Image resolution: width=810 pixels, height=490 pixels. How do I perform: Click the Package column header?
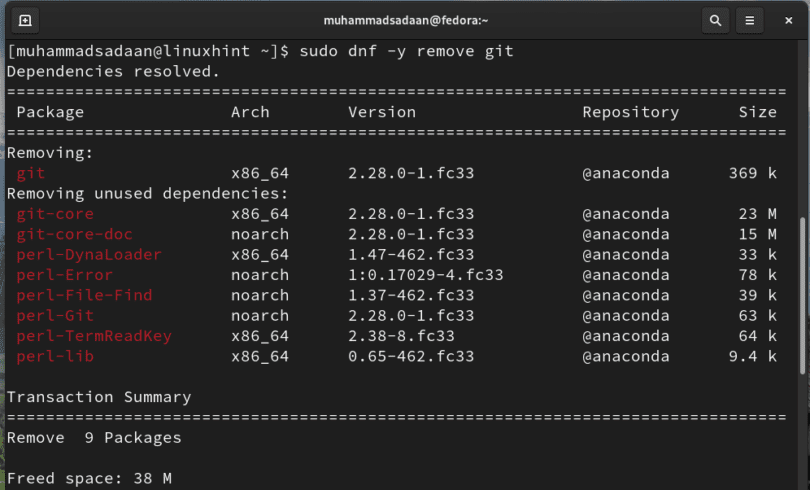pyautogui.click(x=50, y=112)
